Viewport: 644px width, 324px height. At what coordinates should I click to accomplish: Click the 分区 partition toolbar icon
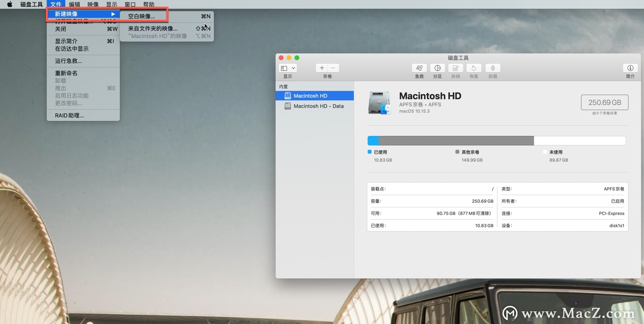437,68
